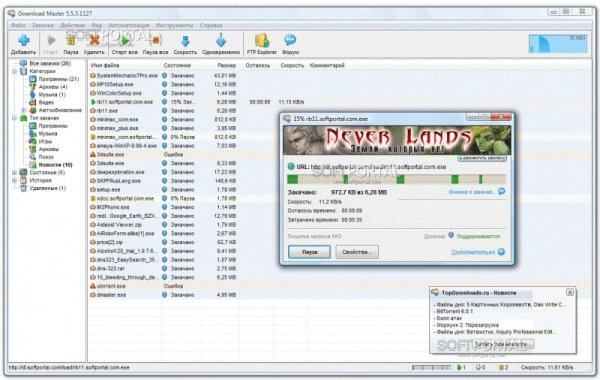Expand the Автообновление tree node
600x380 pixels.
[x=24, y=110]
